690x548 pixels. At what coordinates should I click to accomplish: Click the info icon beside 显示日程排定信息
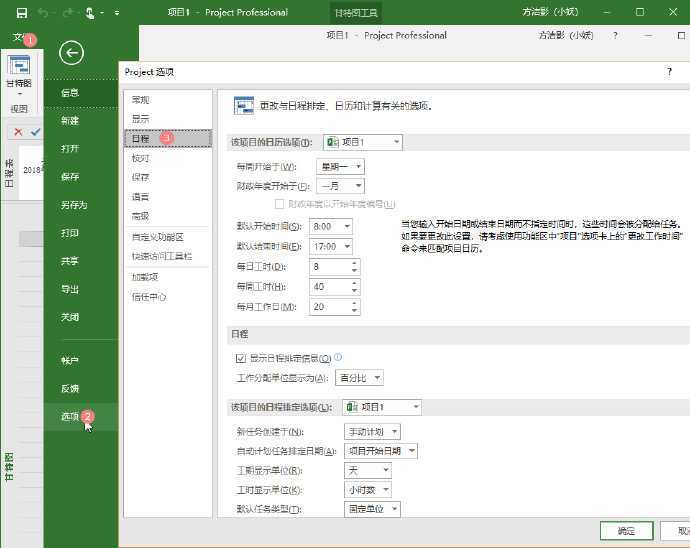pyautogui.click(x=338, y=357)
